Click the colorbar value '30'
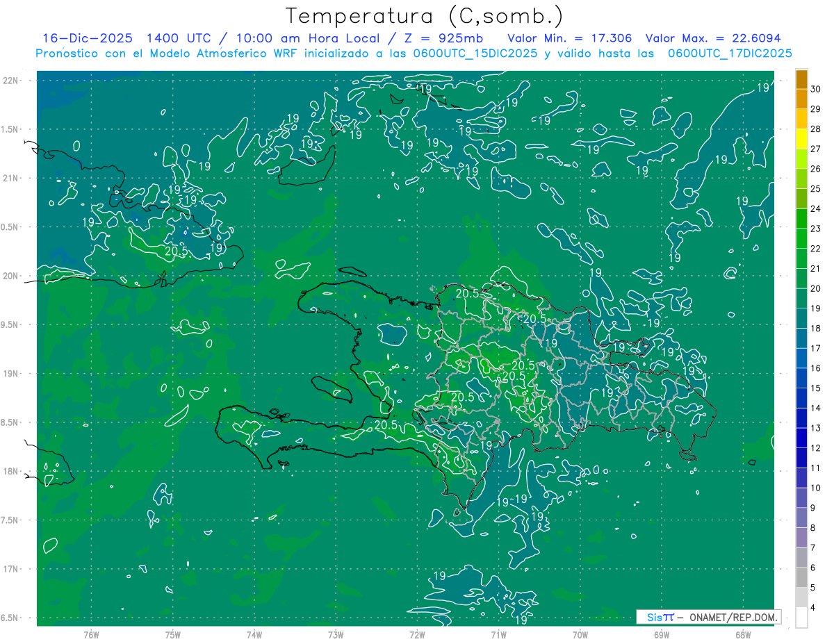This screenshot has width=834, height=644. point(816,89)
